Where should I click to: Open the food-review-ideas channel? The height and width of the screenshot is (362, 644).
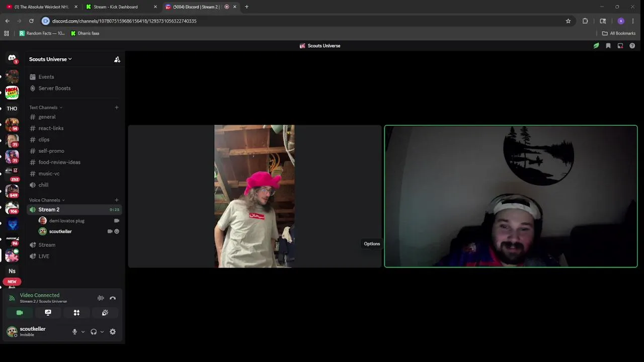click(x=75, y=162)
